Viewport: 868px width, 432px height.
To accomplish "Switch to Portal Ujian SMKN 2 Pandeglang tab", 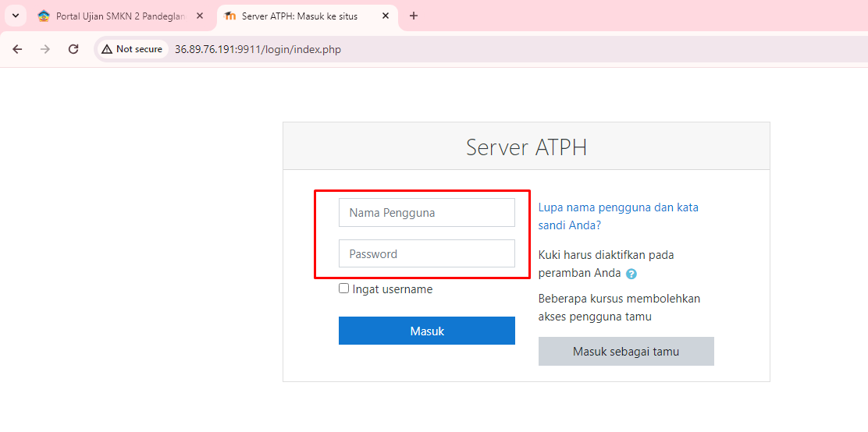I will point(117,16).
